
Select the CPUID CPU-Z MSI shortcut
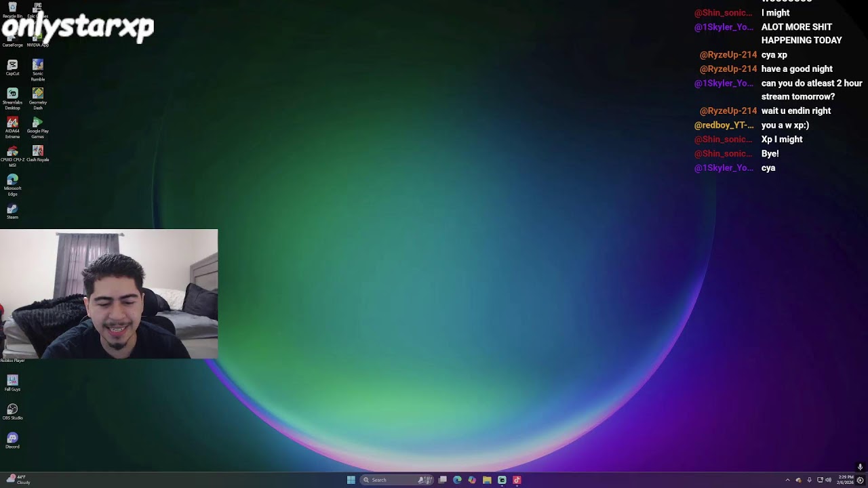click(12, 156)
